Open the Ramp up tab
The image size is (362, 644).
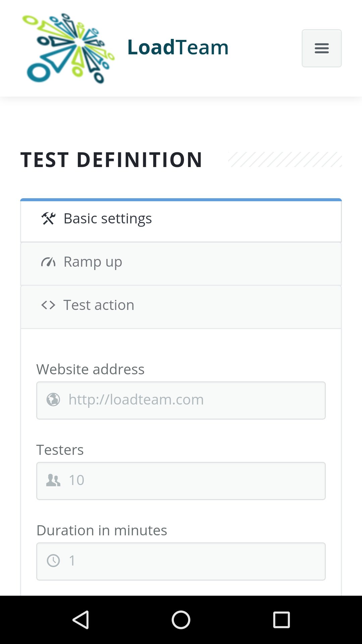click(x=93, y=262)
